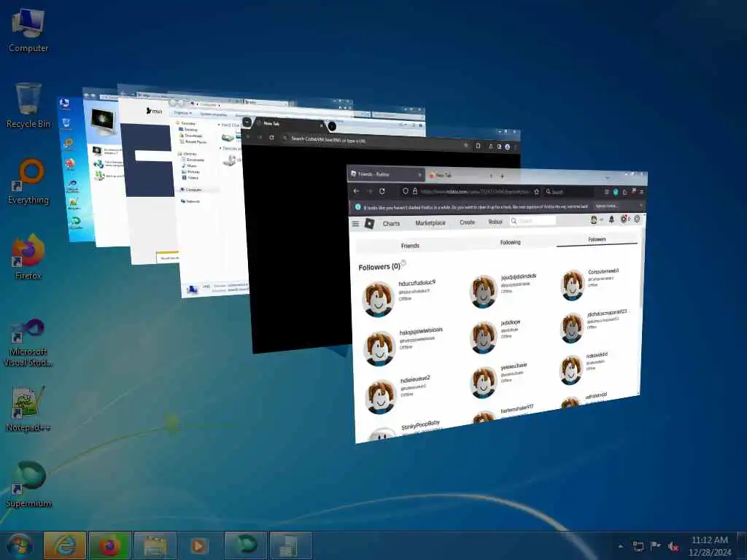Go to Roblox Create page
This screenshot has height=560, width=747.
pos(468,222)
